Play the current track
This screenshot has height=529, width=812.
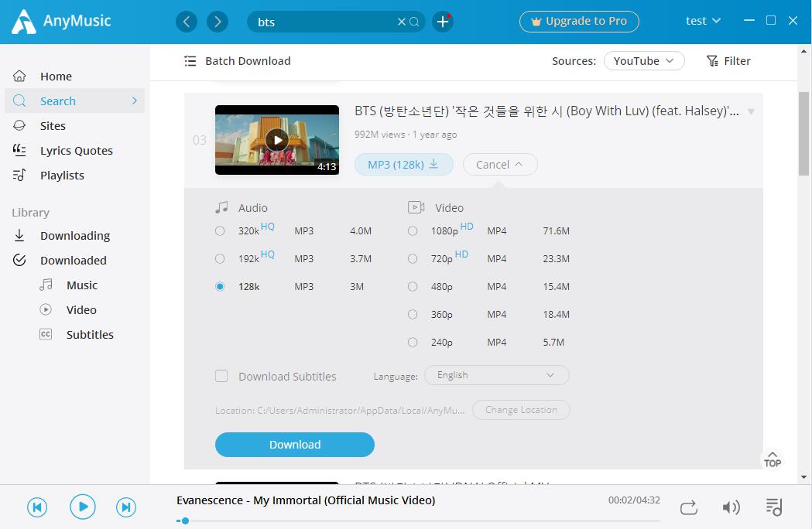click(x=83, y=507)
